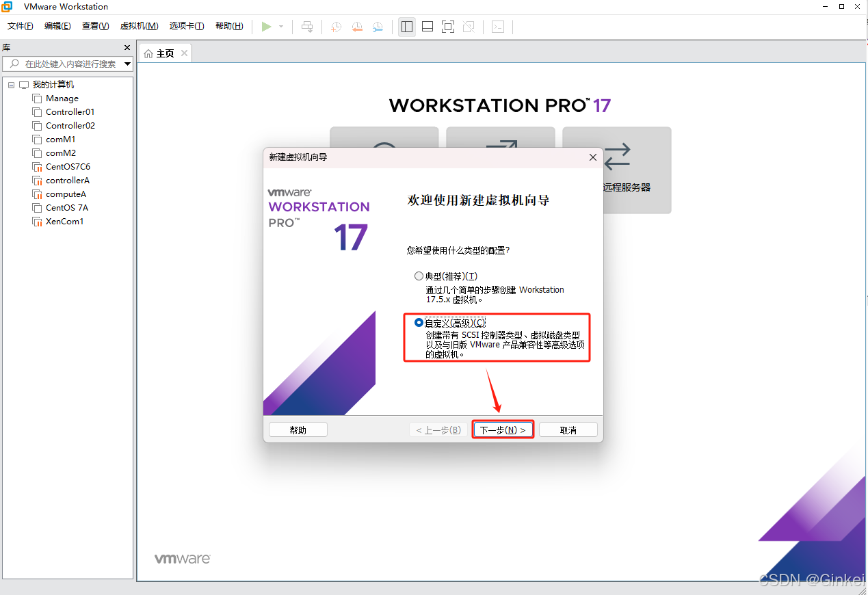Click the take snapshot clock icon
The image size is (868, 595).
[x=337, y=27]
